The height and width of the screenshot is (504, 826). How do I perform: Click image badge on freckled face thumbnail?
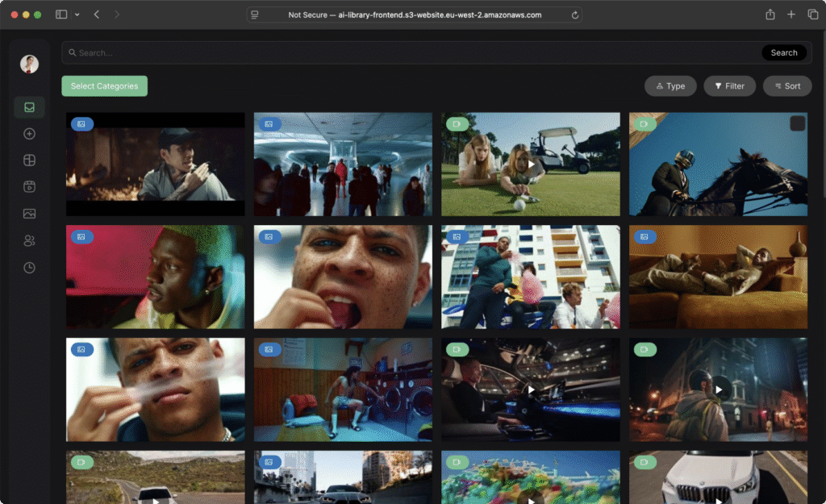tap(269, 236)
